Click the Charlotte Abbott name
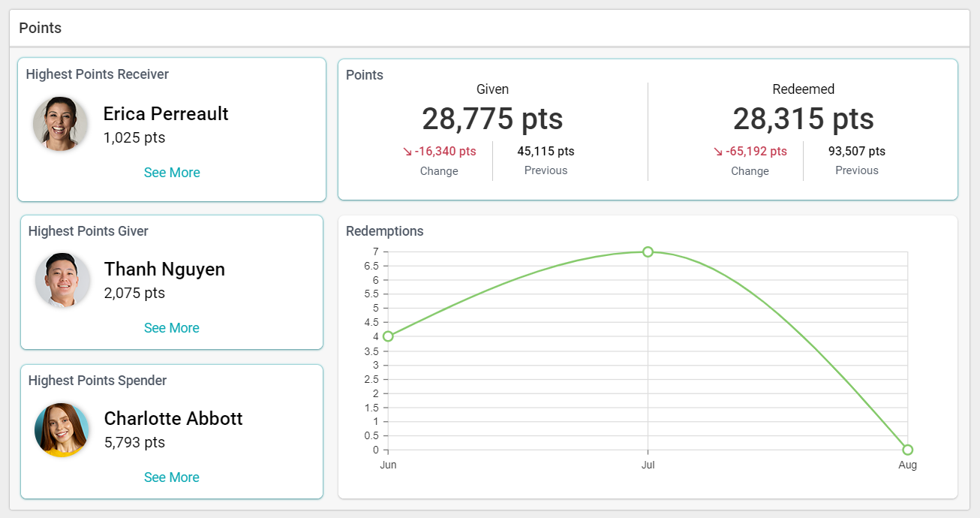Viewport: 980px width, 518px height. click(x=173, y=419)
